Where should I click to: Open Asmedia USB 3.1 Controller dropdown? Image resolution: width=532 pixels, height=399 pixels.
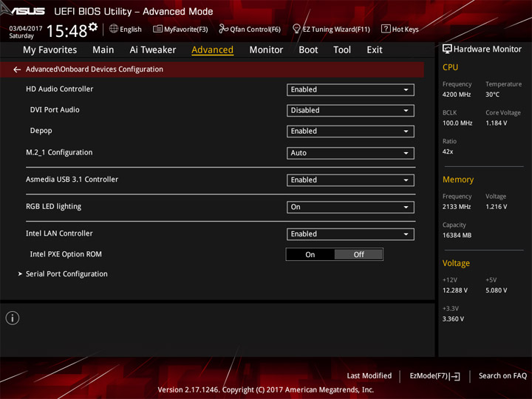coord(350,180)
